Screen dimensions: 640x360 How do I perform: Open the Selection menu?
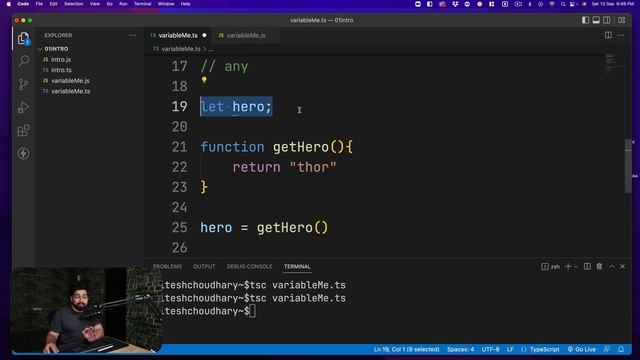[73, 4]
